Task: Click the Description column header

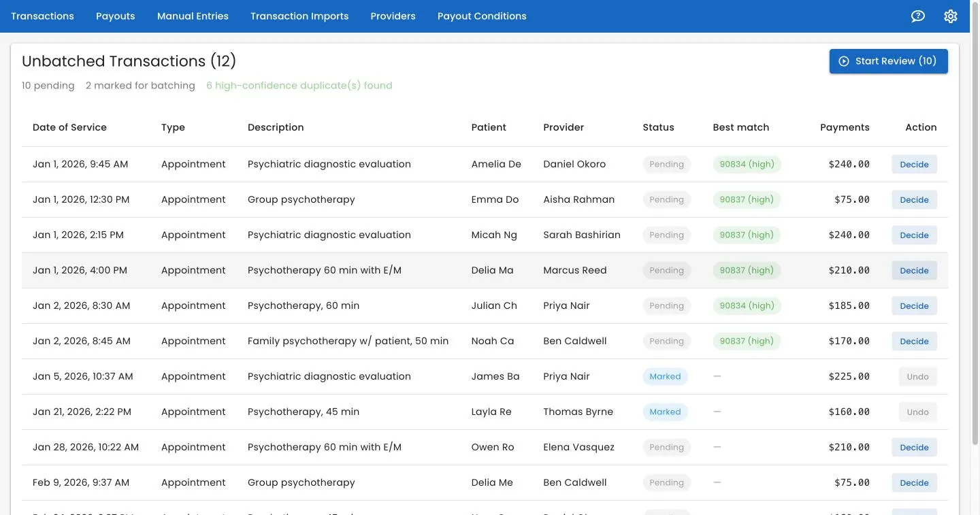Action: 276,127
